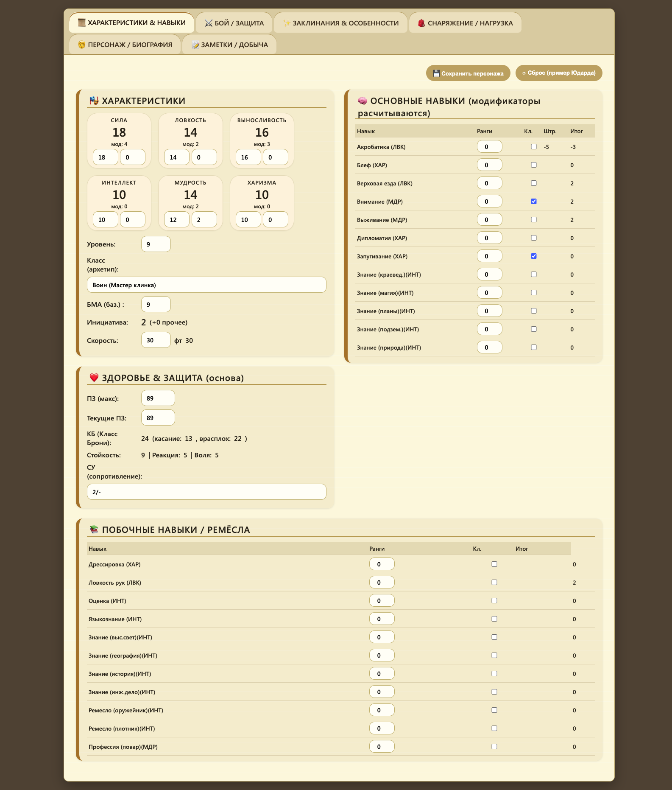Open the «Бой / Защита» tab
This screenshot has height=790, width=672.
pos(234,23)
